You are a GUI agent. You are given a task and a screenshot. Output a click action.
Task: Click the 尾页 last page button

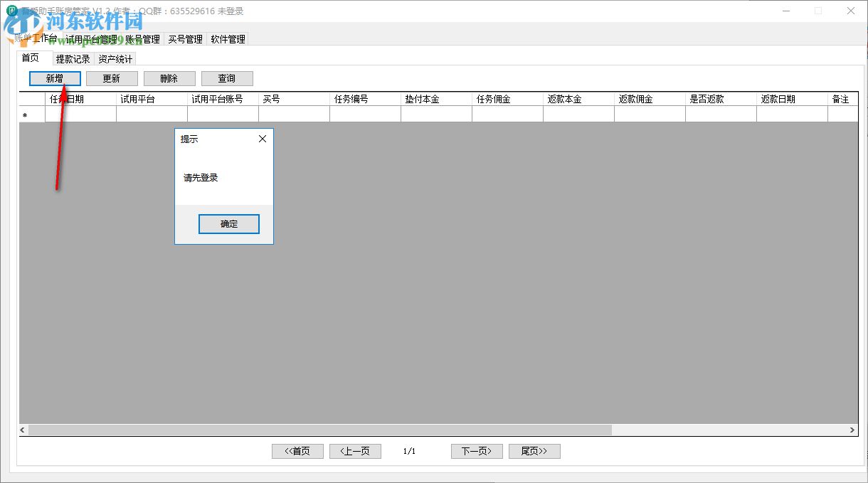tap(534, 451)
